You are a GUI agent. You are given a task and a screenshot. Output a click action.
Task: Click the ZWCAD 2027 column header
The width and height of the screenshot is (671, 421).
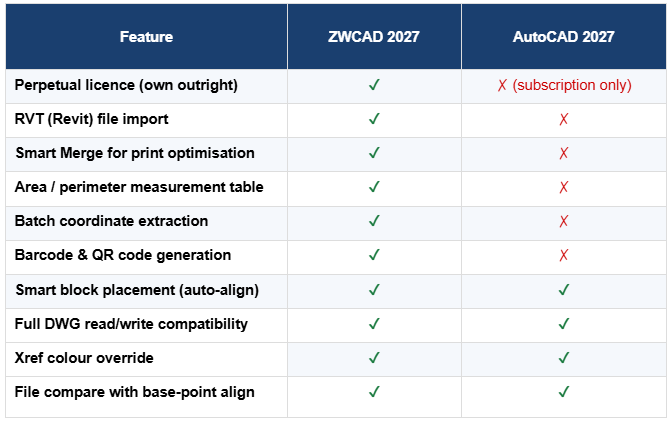click(374, 37)
